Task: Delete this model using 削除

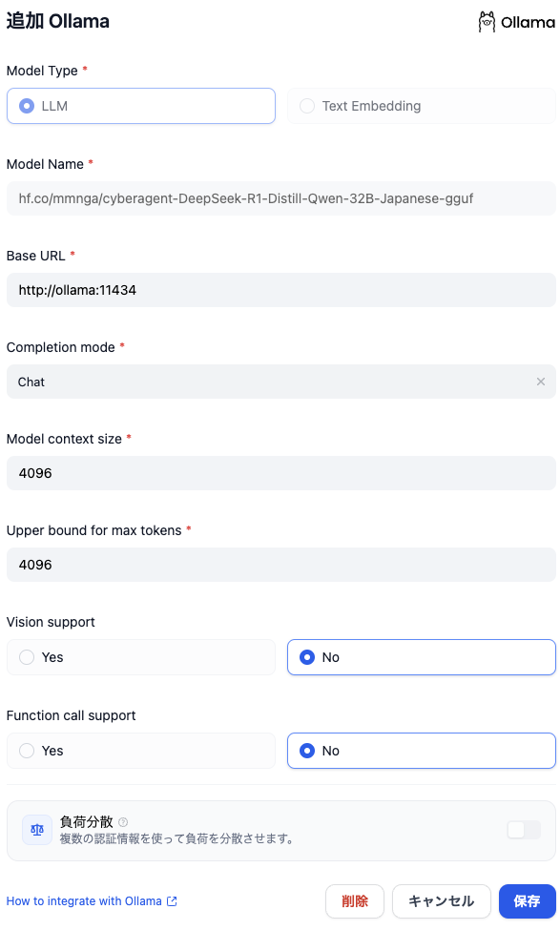Action: coord(355,900)
